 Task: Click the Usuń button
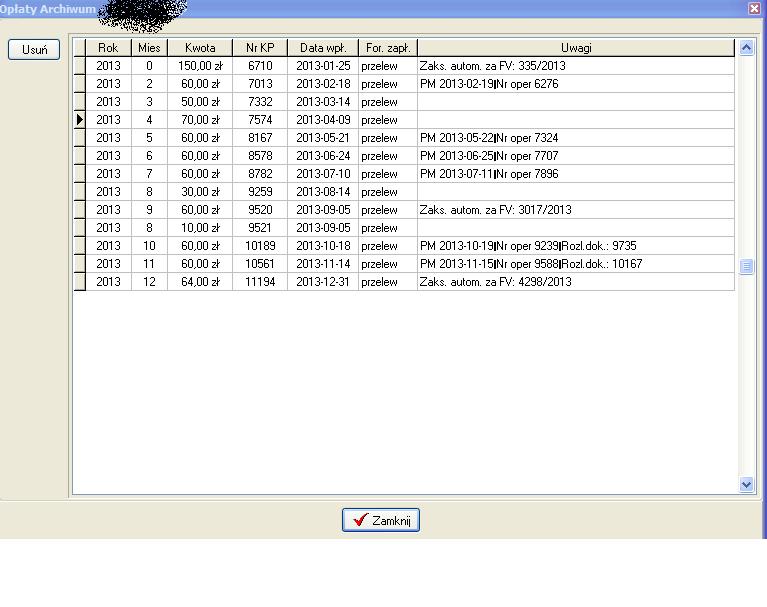(x=34, y=50)
